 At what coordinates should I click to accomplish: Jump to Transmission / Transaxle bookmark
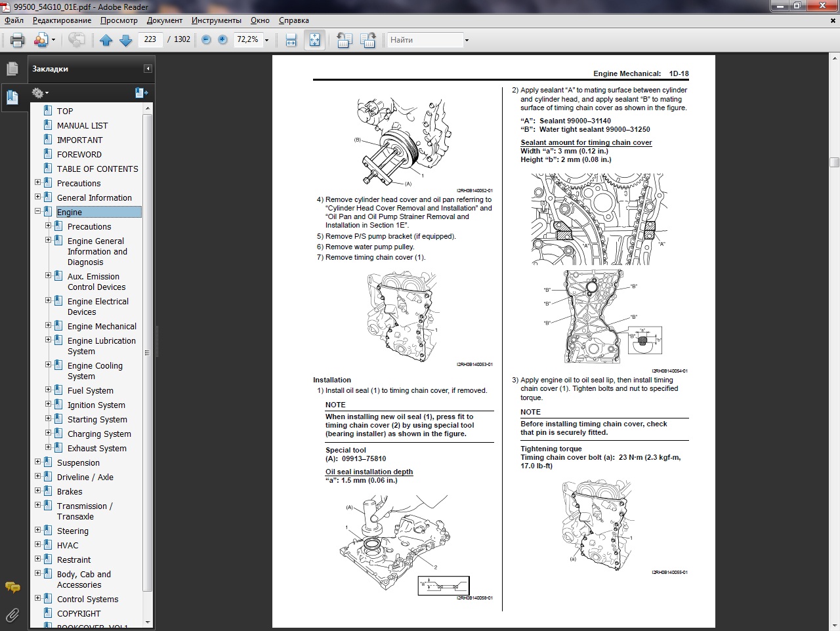(x=85, y=511)
